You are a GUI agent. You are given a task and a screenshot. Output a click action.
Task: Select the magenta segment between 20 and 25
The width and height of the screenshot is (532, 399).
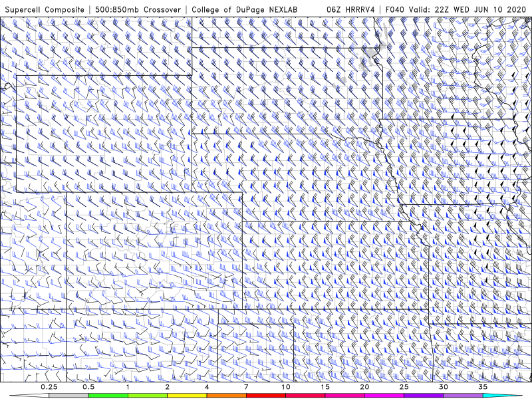point(384,396)
